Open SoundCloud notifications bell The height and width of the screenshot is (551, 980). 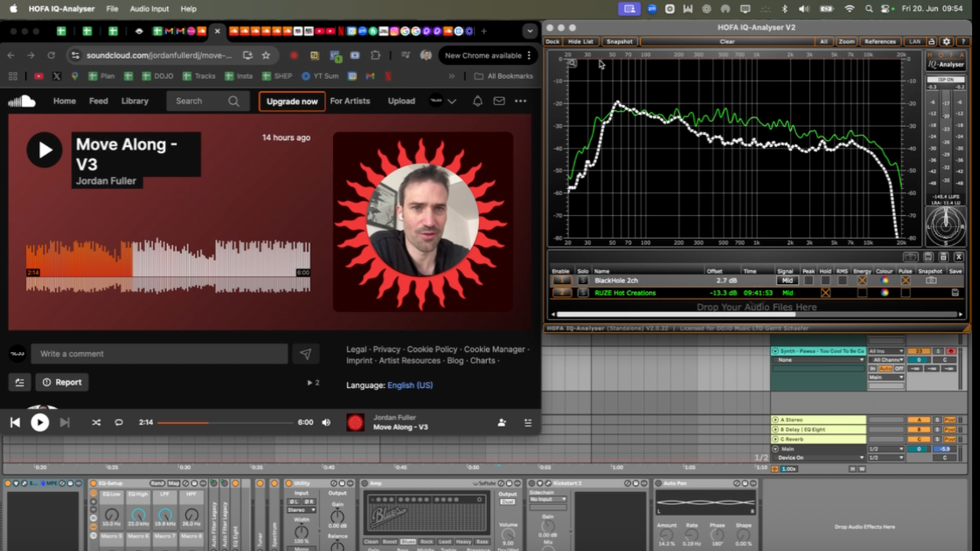[478, 101]
